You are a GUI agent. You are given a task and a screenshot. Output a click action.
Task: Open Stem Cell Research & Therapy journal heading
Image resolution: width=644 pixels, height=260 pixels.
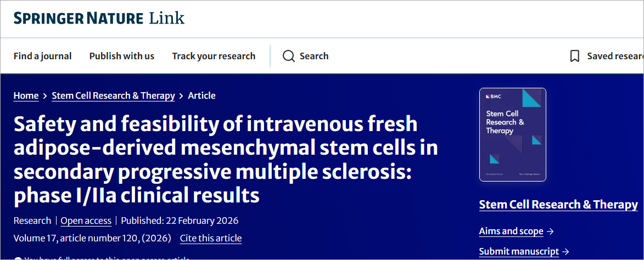pos(558,205)
